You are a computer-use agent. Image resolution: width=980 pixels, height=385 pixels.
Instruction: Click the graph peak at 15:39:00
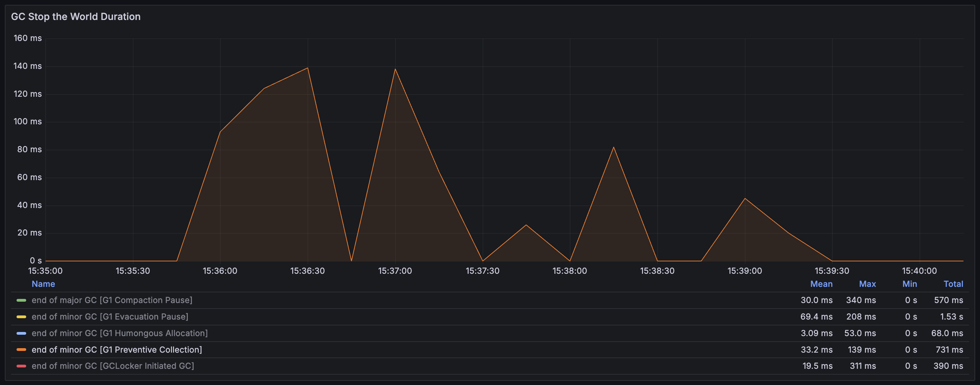[745, 198]
